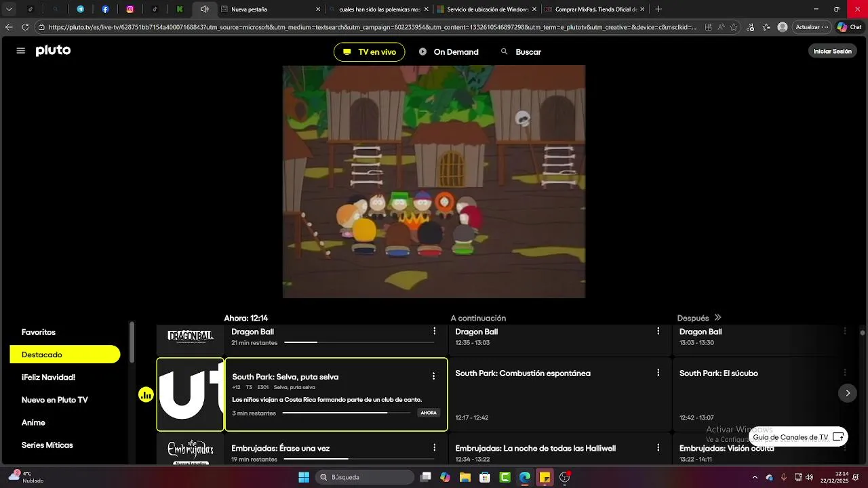Open Copilot Chat in browser
Viewport: 868px width, 488px height.
pyautogui.click(x=849, y=27)
